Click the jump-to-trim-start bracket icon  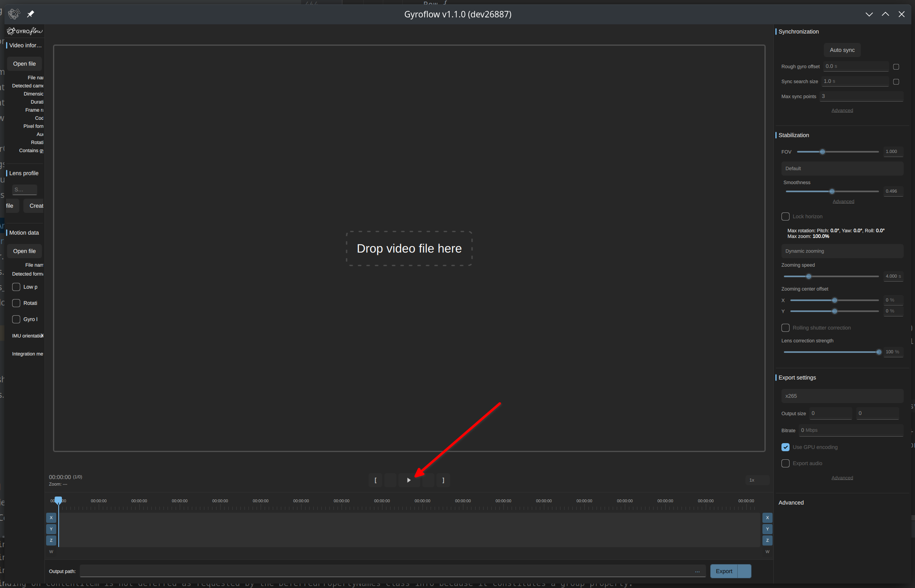375,480
